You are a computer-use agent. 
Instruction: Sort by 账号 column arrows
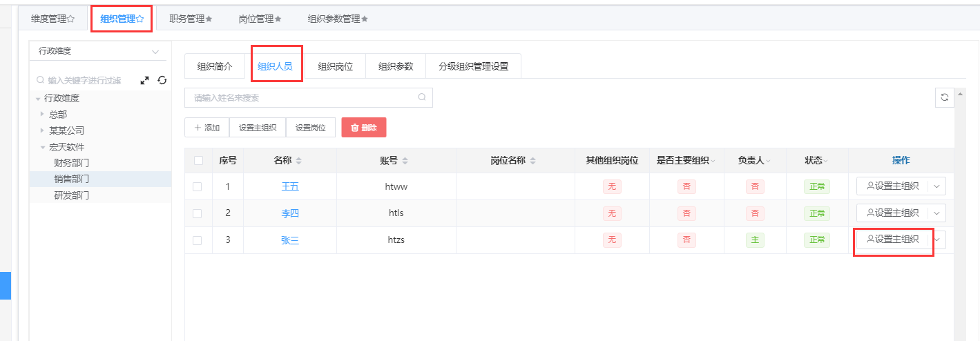click(x=405, y=161)
